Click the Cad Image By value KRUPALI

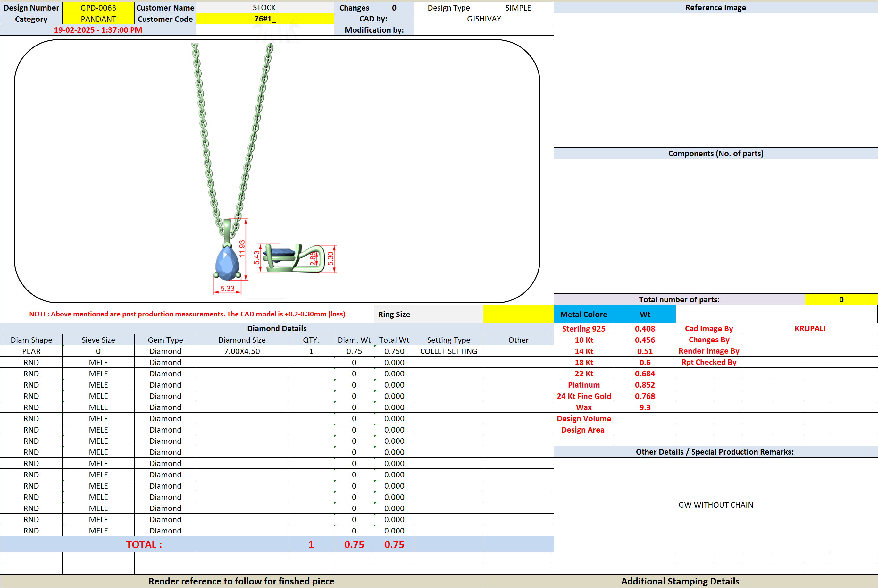(810, 329)
